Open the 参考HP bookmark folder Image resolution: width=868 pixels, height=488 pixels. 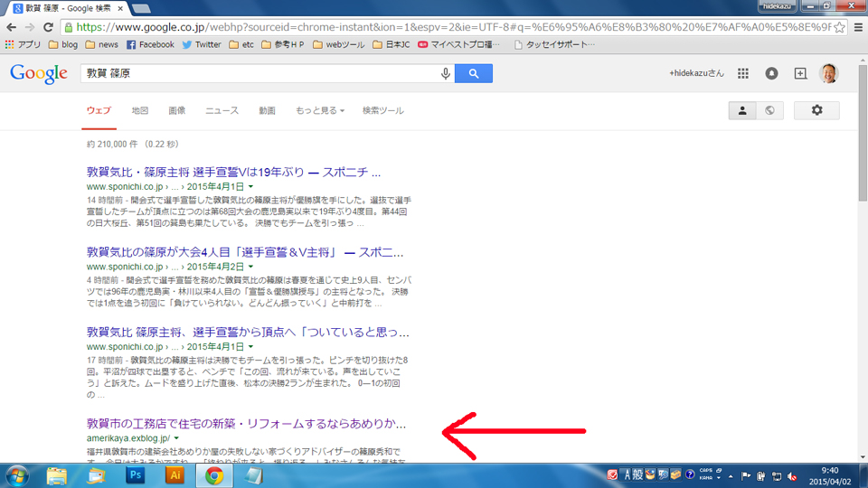(x=283, y=45)
